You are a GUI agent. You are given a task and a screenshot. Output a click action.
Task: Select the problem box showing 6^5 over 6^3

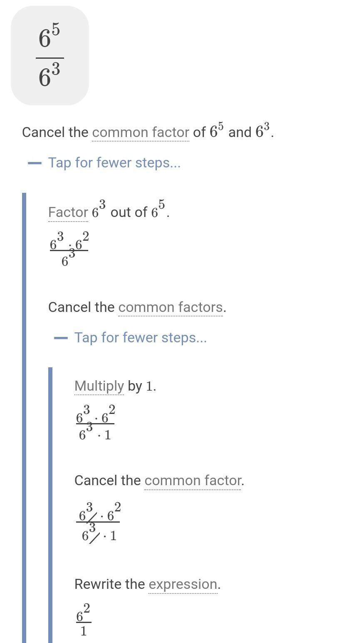(x=50, y=55)
